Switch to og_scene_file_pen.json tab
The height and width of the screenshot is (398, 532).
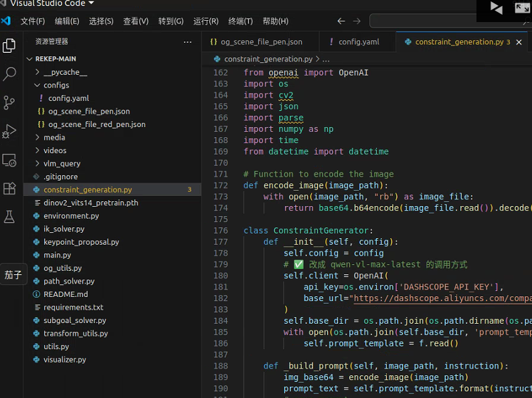click(x=260, y=42)
